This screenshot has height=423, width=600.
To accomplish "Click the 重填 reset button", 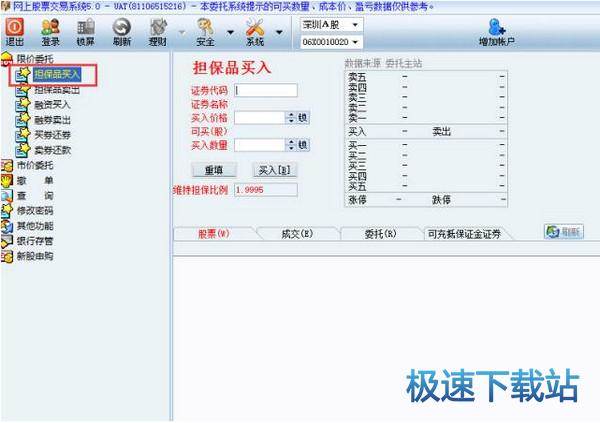I will (214, 170).
